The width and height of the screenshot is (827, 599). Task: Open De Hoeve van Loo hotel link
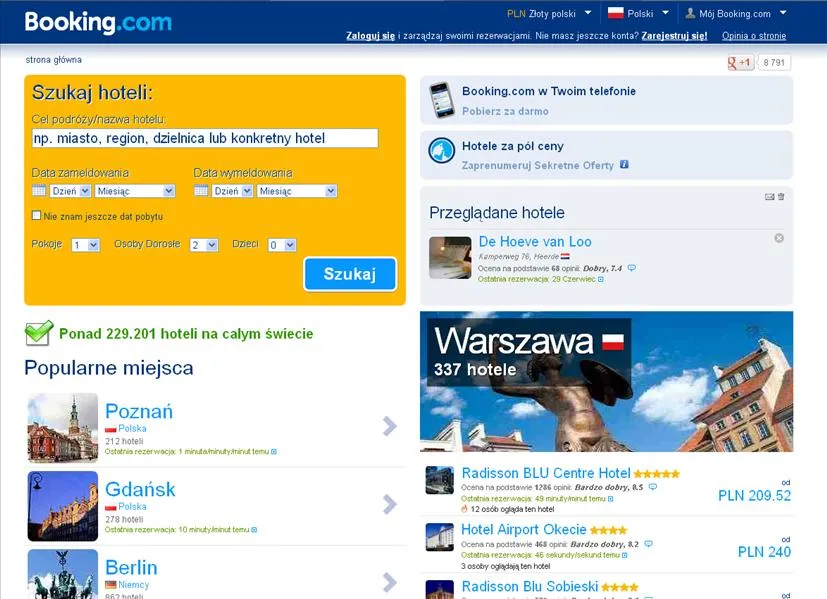(535, 241)
